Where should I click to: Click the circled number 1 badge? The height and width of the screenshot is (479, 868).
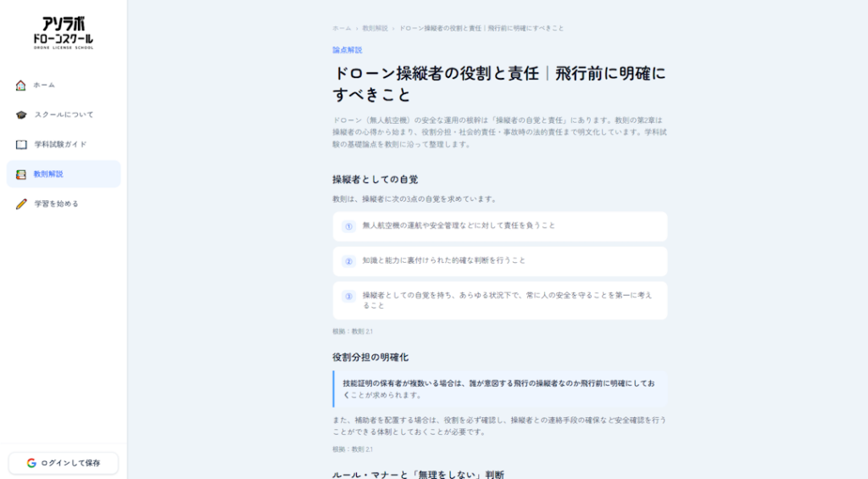click(348, 226)
